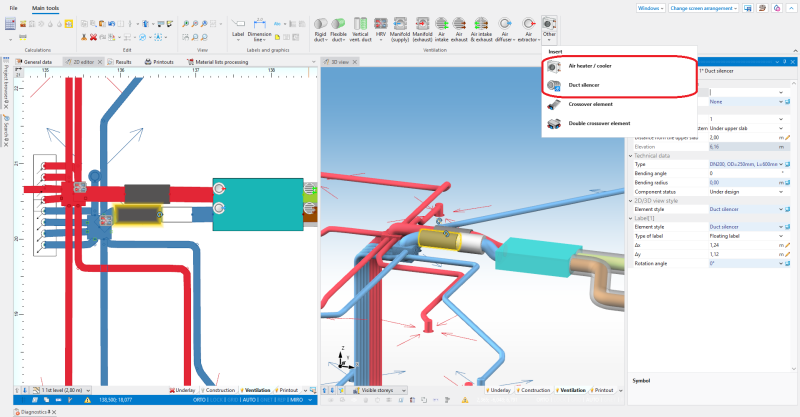
Task: Click the Bending radius value field
Action: tap(743, 183)
